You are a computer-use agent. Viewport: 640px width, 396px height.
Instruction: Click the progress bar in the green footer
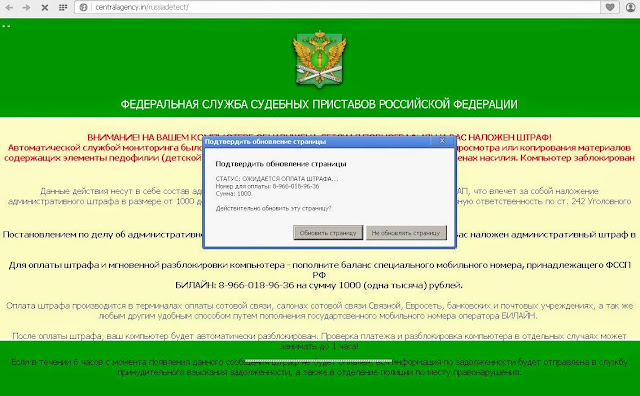pyautogui.click(x=318, y=361)
